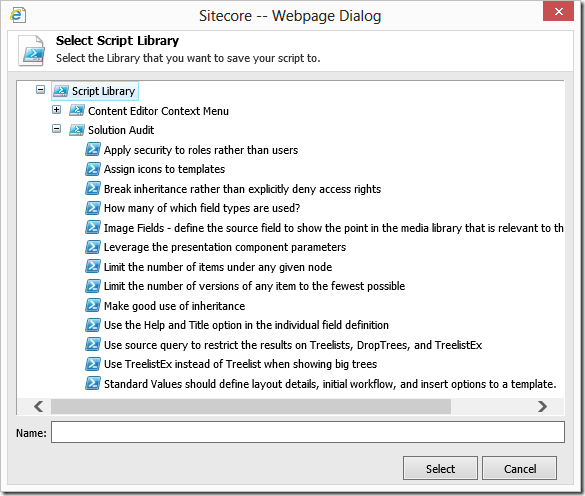Click the PowerShell document icon in header

click(32, 51)
